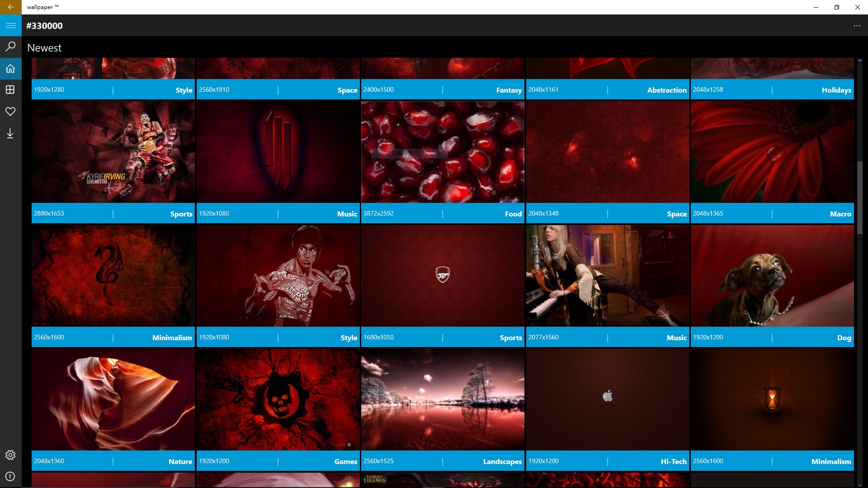Open the Settings gear icon
Screen dimensions: 868x488
(10, 455)
